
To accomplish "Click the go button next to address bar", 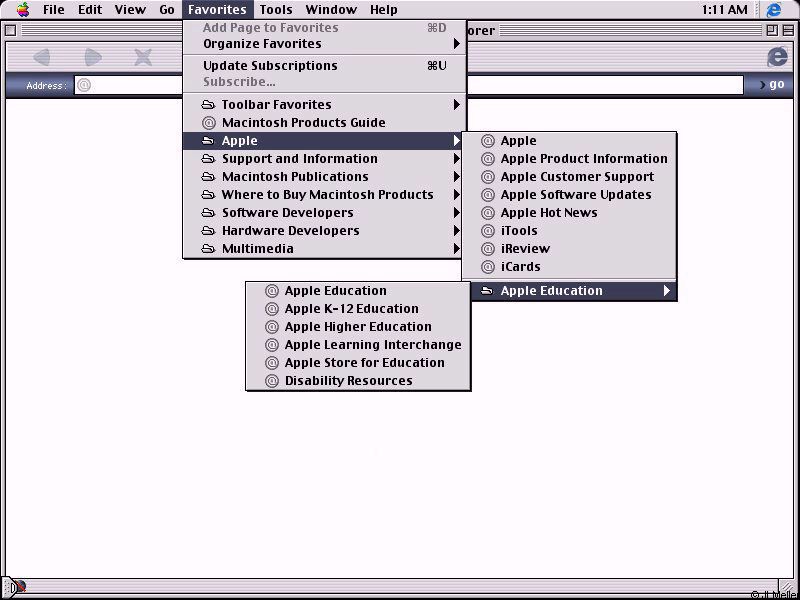I will pyautogui.click(x=772, y=85).
